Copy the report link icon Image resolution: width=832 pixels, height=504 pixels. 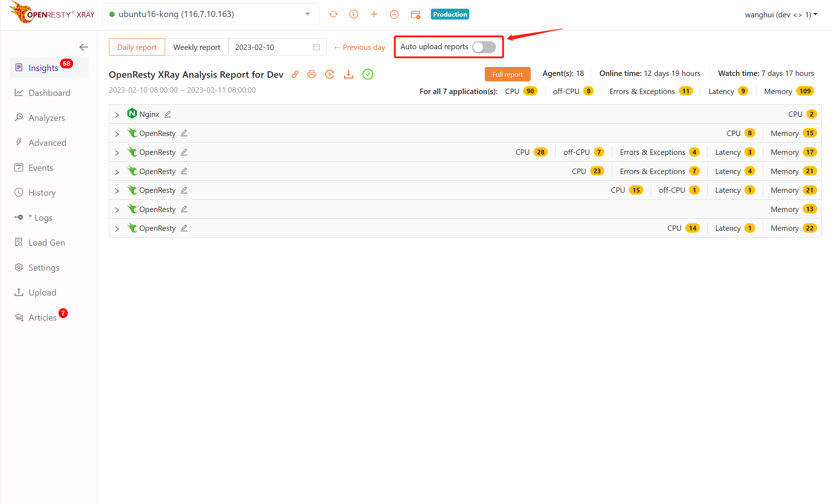click(295, 74)
